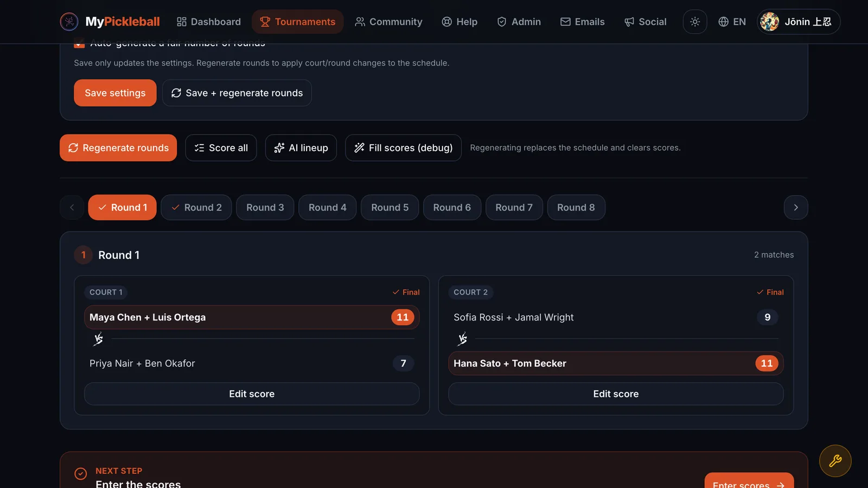Switch to the Round 6 tab
The image size is (868, 488).
coord(452,207)
